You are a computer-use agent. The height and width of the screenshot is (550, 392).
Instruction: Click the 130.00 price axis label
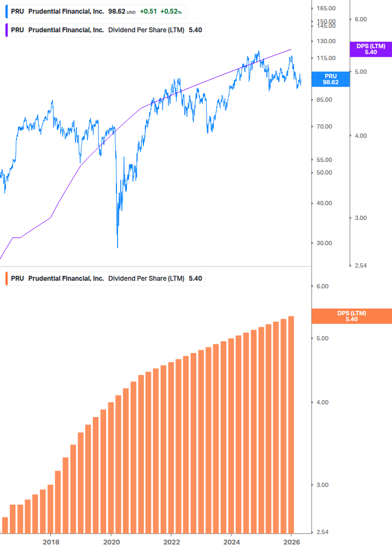click(x=326, y=42)
